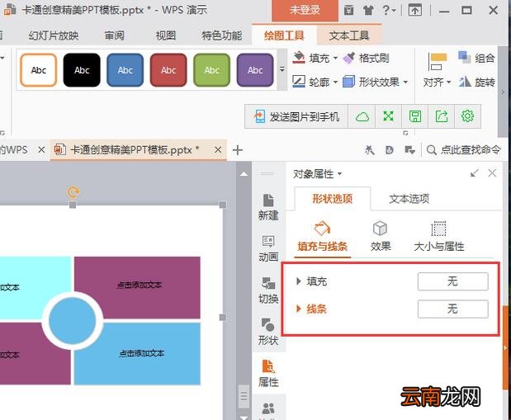The height and width of the screenshot is (420, 511).
Task: Select the 文本选项 tab
Action: (409, 198)
